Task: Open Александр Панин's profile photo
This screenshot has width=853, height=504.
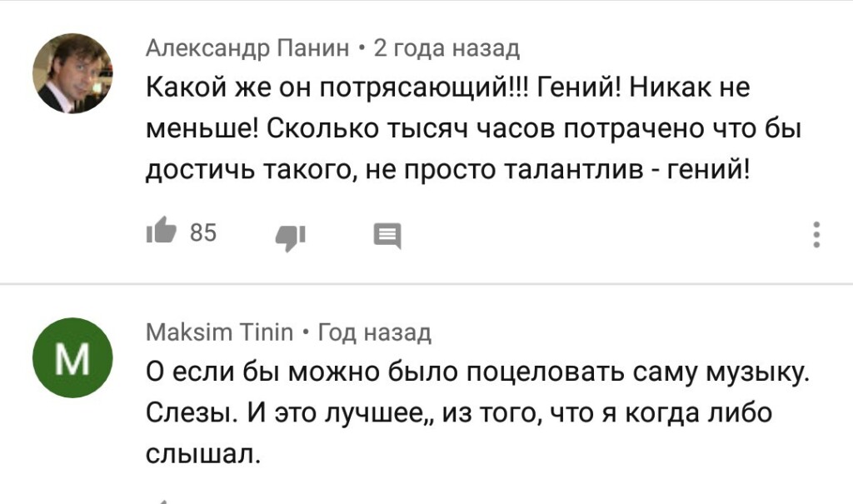Action: coord(72,73)
